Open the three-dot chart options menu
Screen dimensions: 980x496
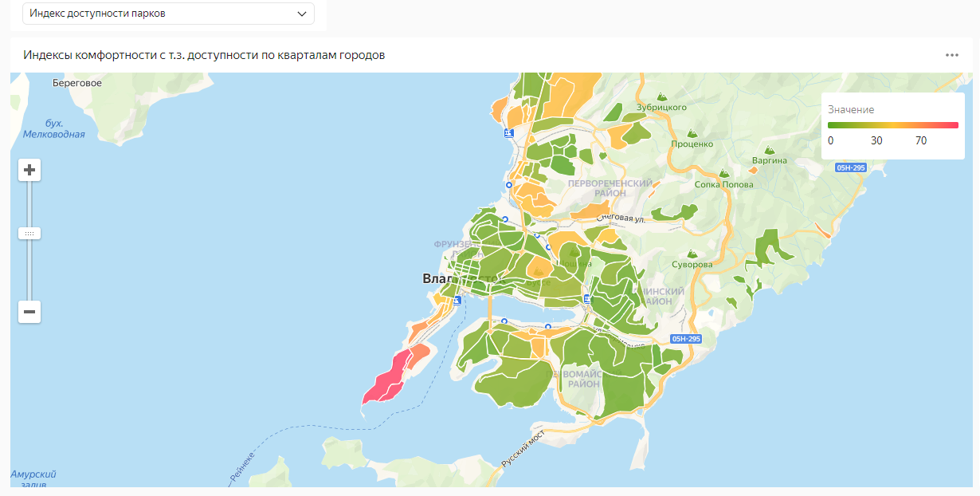[x=951, y=55]
